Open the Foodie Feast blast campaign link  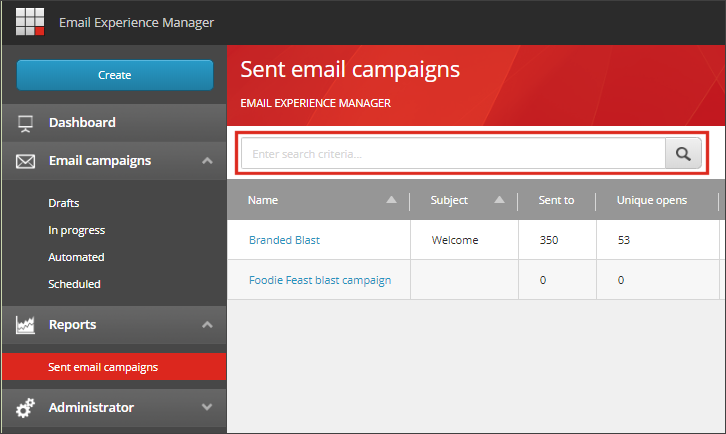[320, 280]
